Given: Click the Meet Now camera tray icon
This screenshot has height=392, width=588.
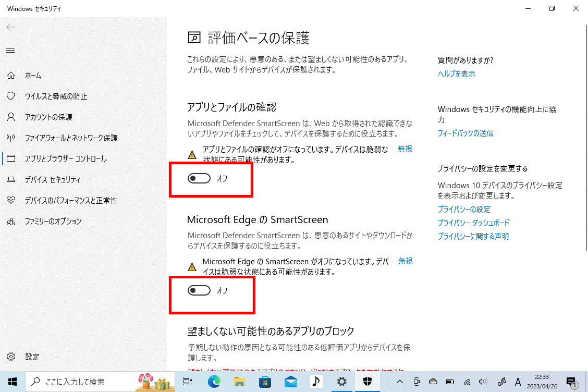Looking at the screenshot, I should [416, 382].
